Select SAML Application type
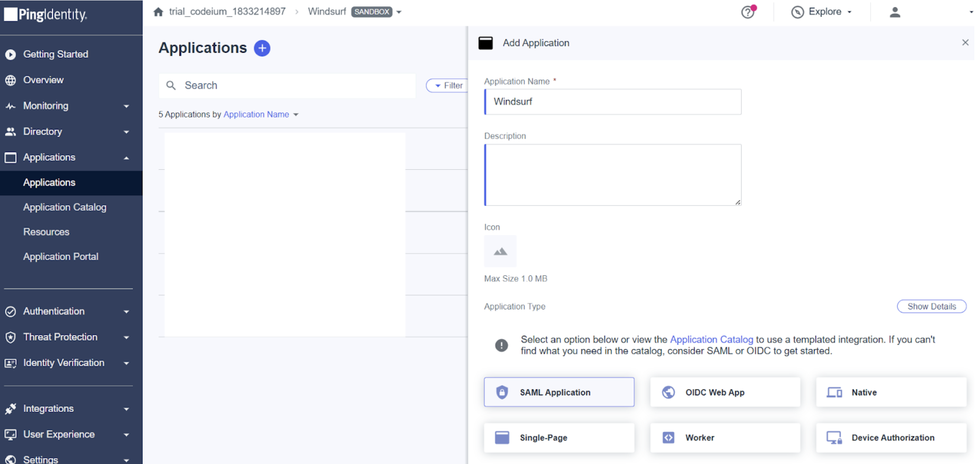Screen dimensions: 980x464 click(x=559, y=392)
